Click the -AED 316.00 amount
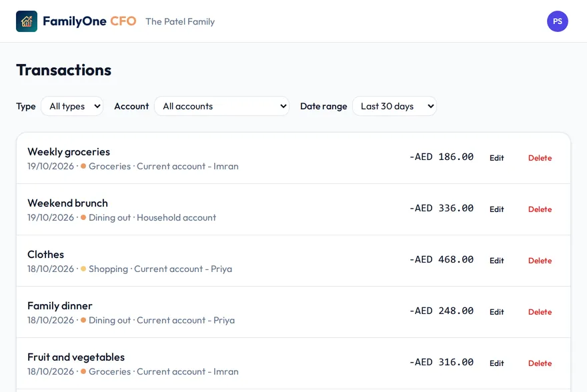This screenshot has width=587, height=392. 442,362
